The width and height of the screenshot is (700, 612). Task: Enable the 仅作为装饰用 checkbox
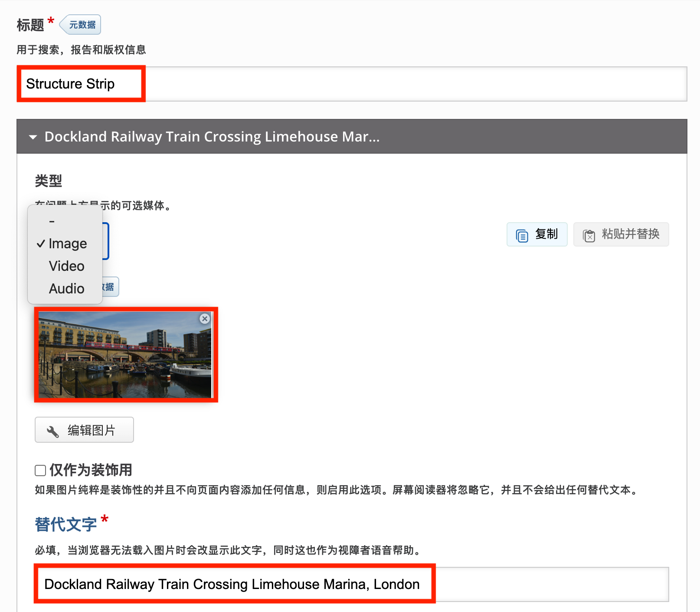40,470
